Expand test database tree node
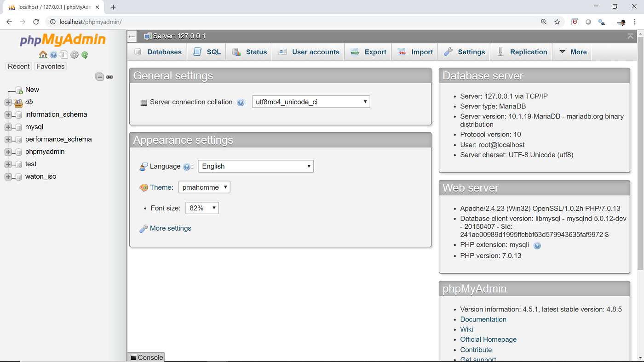 pyautogui.click(x=8, y=164)
